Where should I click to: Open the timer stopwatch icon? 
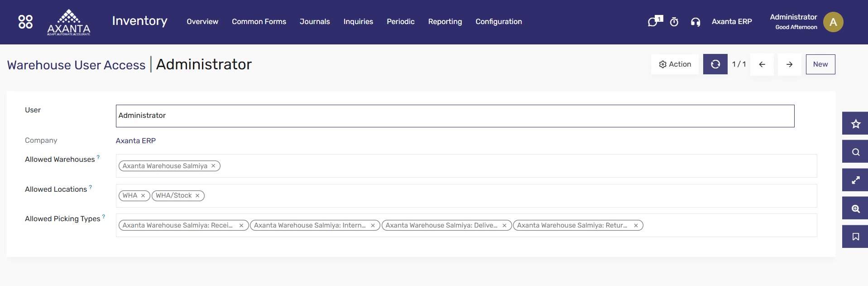click(674, 22)
